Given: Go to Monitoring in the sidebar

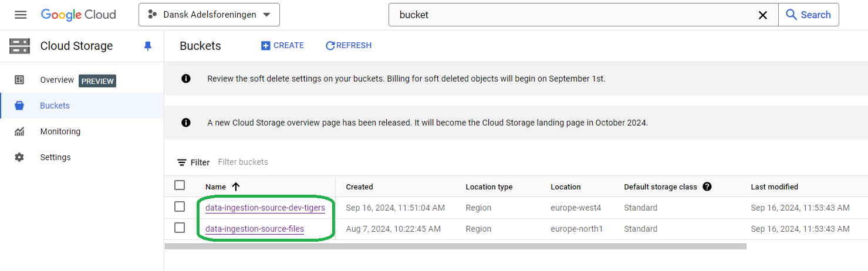Looking at the screenshot, I should (x=60, y=131).
